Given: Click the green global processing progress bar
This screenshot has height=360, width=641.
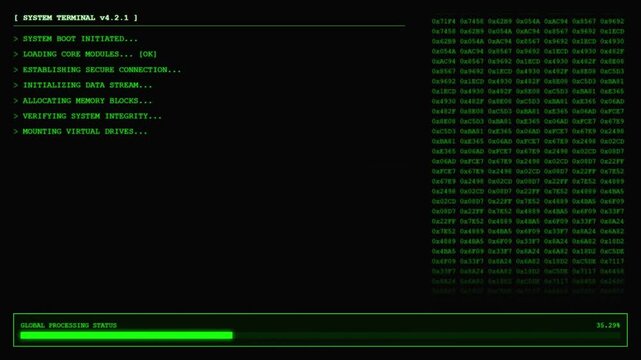Looking at the screenshot, I should point(320,335).
